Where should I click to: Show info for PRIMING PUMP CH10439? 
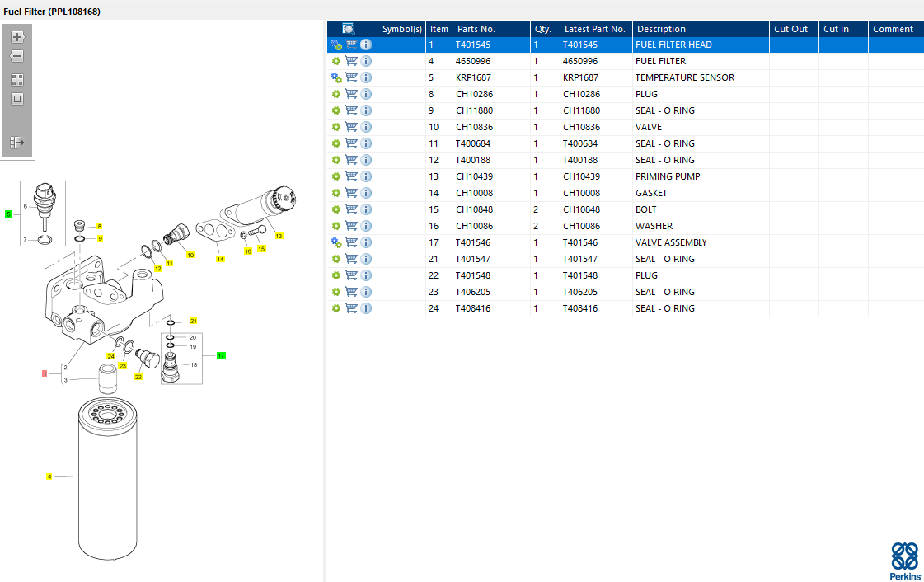(x=366, y=176)
